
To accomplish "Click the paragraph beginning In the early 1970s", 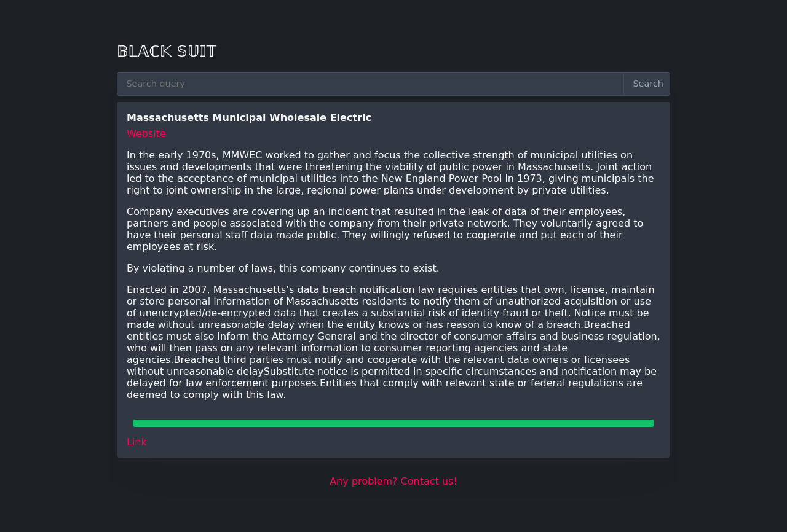I will coord(391,173).
